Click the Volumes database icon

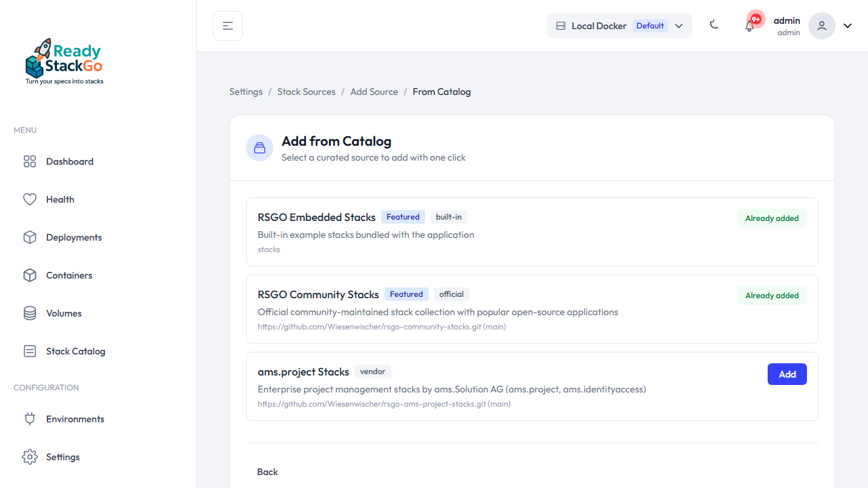point(30,313)
